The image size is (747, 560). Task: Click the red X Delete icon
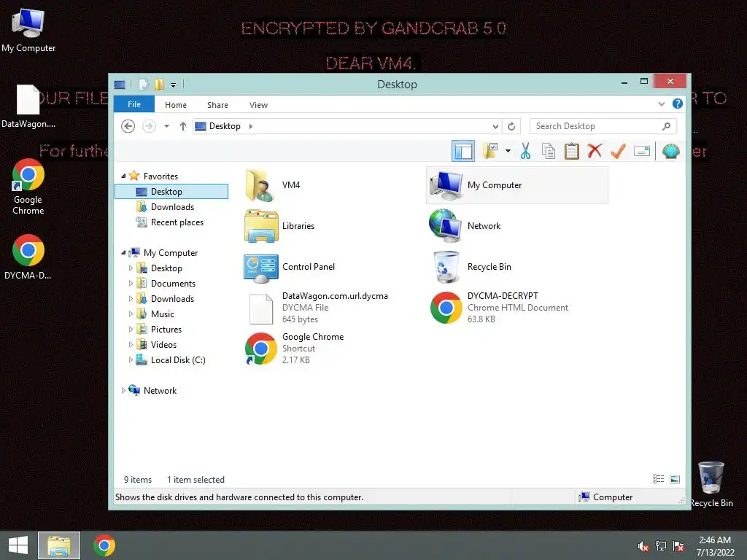594,152
